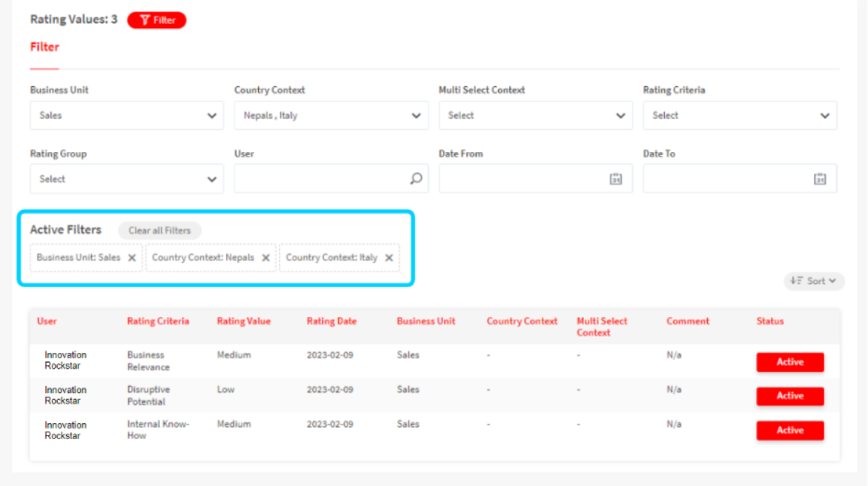Click Clear all Filters button
This screenshot has width=868, height=486.
(x=159, y=231)
